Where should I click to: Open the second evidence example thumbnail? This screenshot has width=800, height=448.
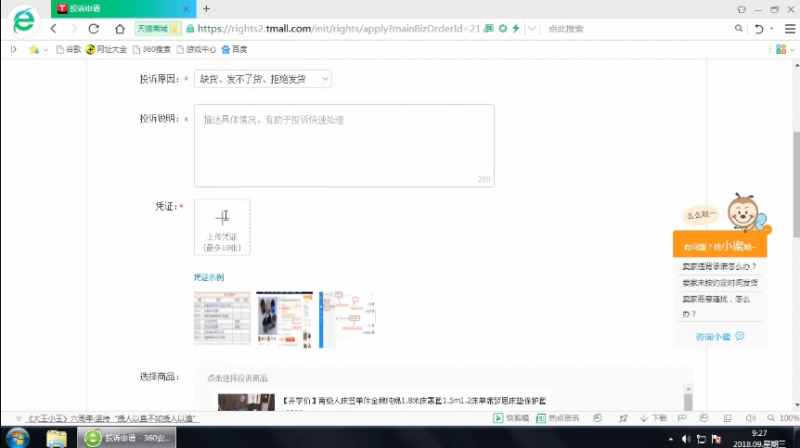point(284,319)
